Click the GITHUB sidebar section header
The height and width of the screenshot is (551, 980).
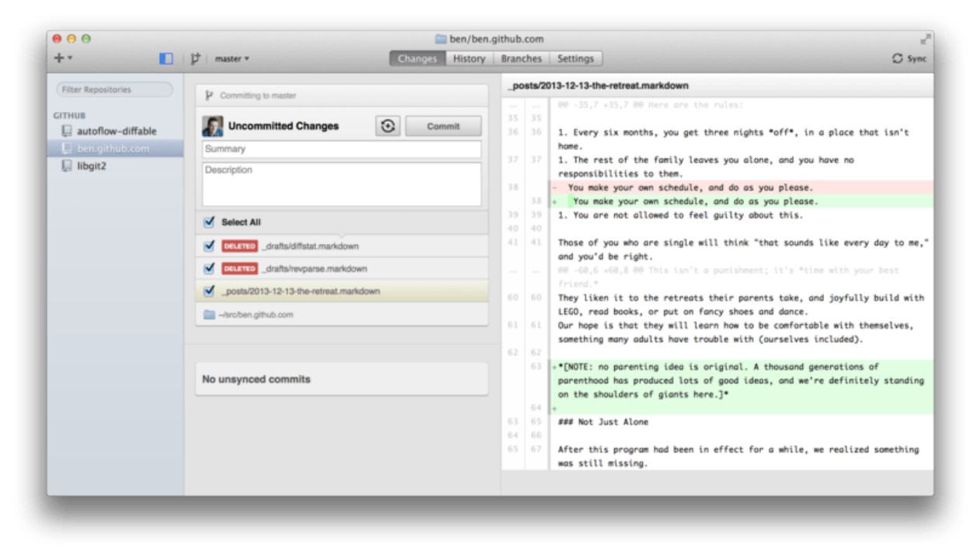click(70, 115)
